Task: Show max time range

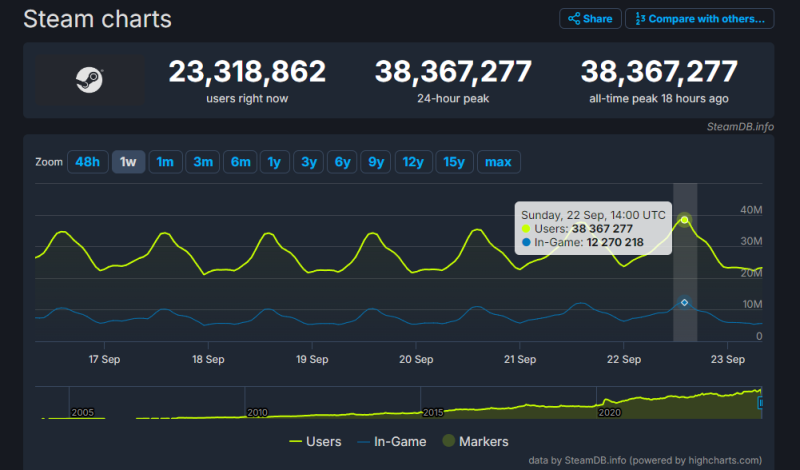Action: pyautogui.click(x=499, y=162)
